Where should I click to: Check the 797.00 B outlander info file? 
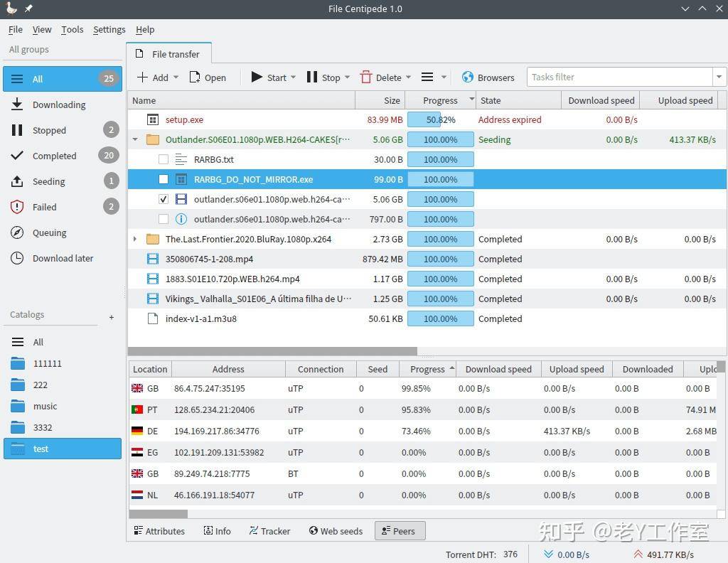(x=164, y=219)
